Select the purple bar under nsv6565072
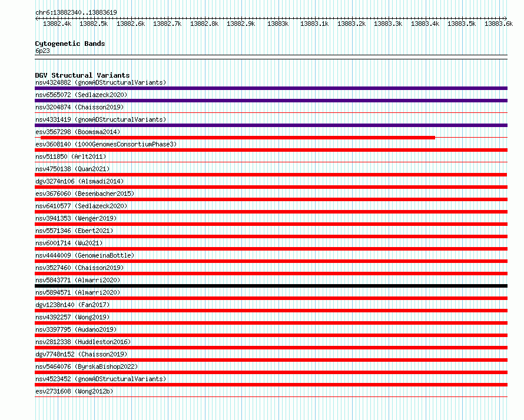The image size is (524, 420). click(x=271, y=101)
